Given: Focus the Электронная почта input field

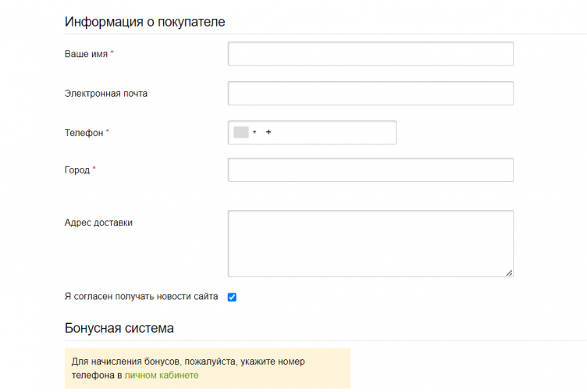Looking at the screenshot, I should [x=370, y=93].
